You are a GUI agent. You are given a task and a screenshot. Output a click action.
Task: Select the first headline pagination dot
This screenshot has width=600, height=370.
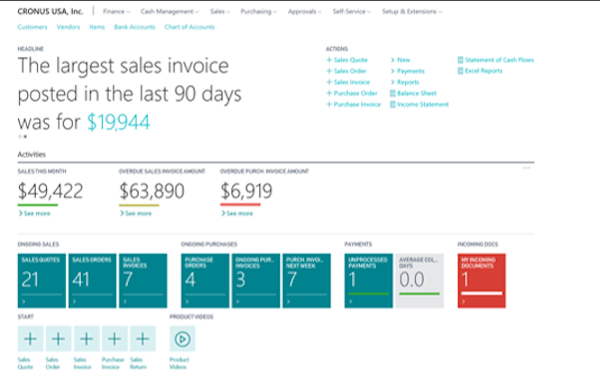pos(20,137)
